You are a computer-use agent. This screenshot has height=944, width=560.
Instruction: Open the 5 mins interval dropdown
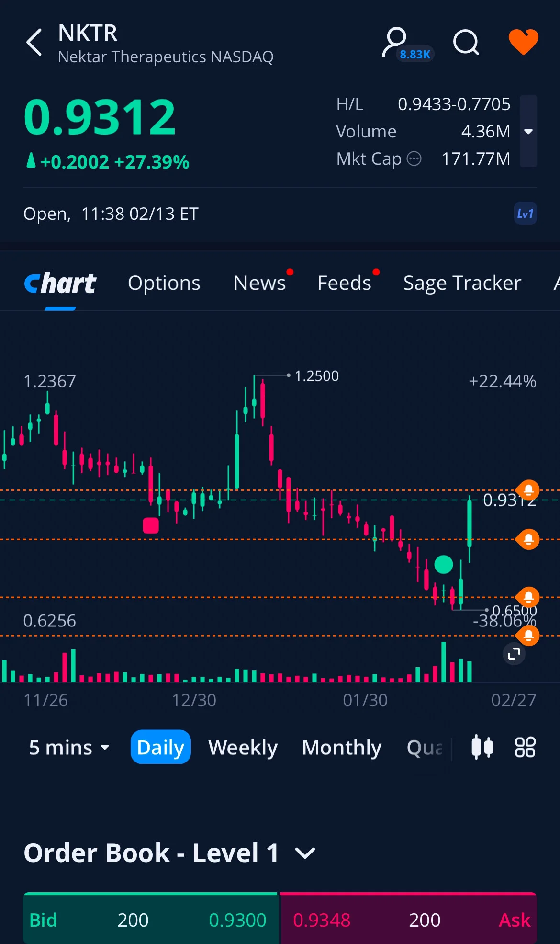pos(69,748)
